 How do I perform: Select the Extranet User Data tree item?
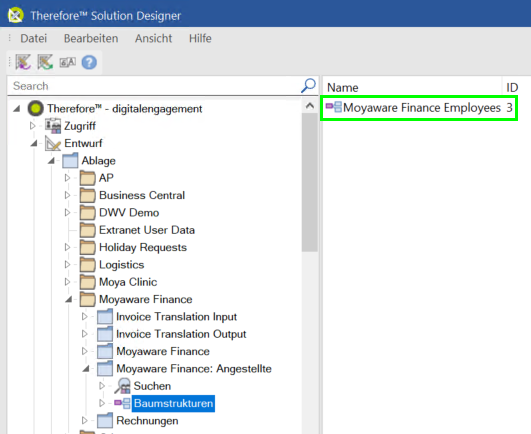click(x=147, y=230)
